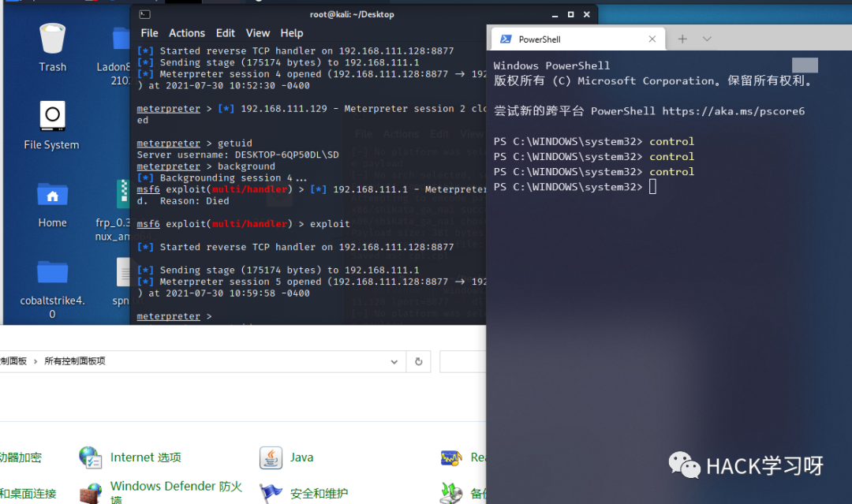Open the Help menu in Kali terminal
This screenshot has width=852, height=504.
pos(292,33)
